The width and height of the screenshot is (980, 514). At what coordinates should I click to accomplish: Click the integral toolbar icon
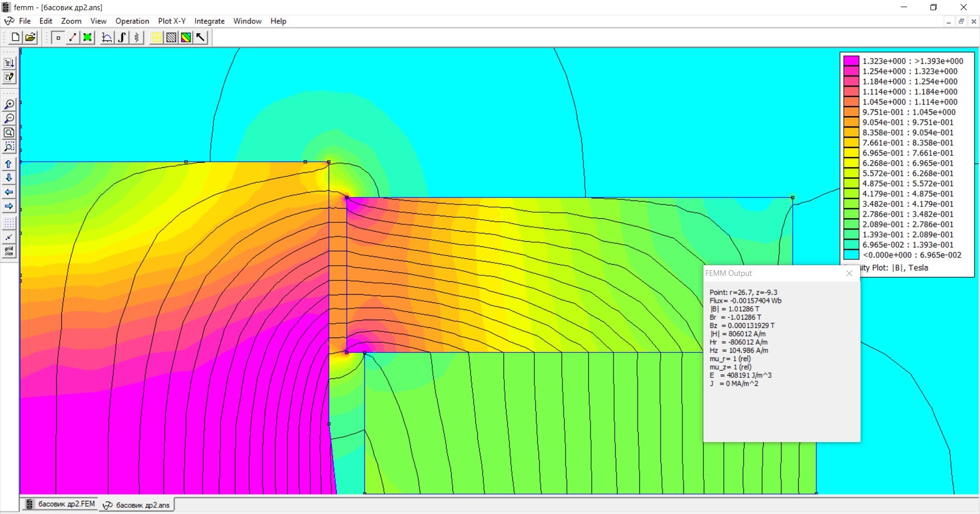122,37
